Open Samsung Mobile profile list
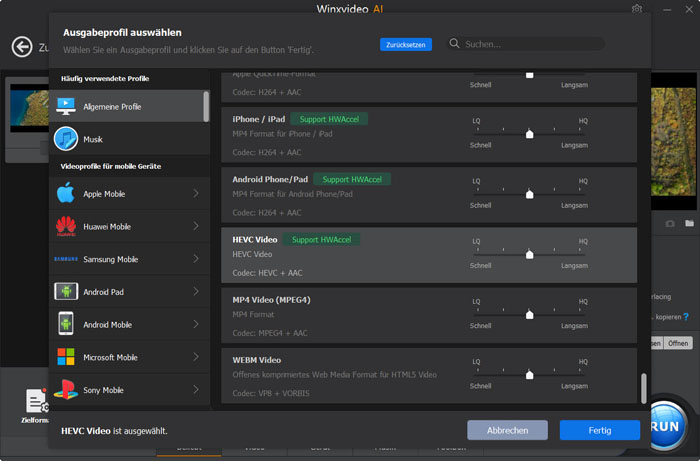Image resolution: width=700 pixels, height=461 pixels. pyautogui.click(x=129, y=259)
